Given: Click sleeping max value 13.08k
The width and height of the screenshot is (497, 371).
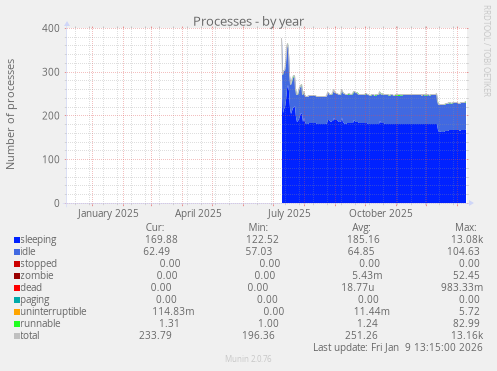Looking at the screenshot, I should pos(467,239).
